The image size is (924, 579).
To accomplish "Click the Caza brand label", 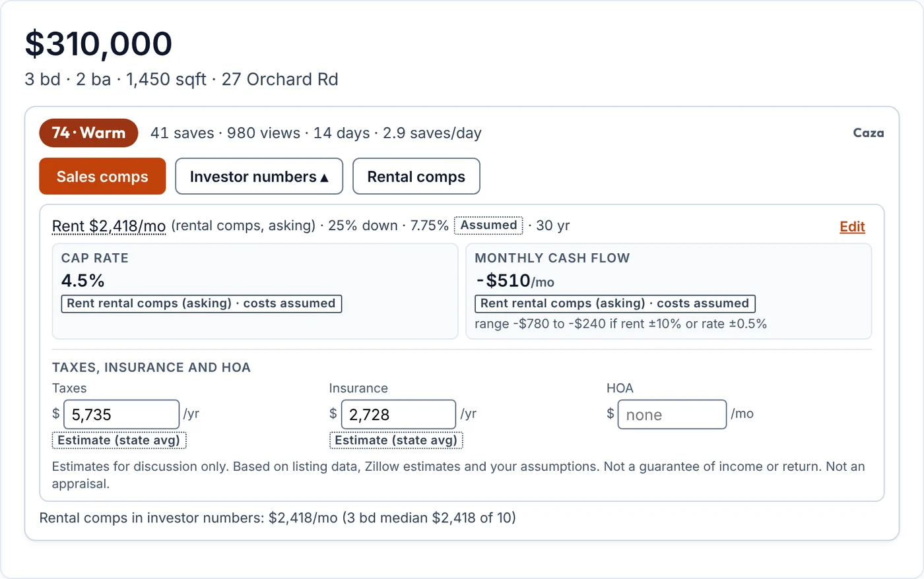I will (x=869, y=133).
